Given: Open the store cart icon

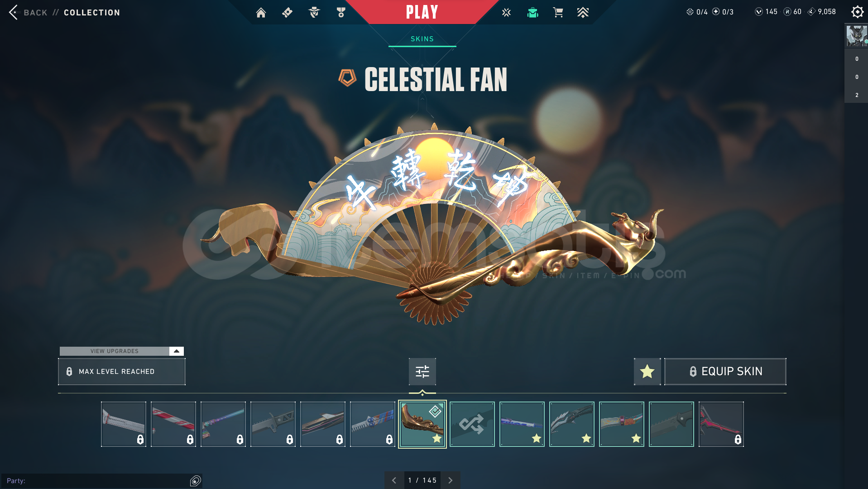Looking at the screenshot, I should [558, 13].
